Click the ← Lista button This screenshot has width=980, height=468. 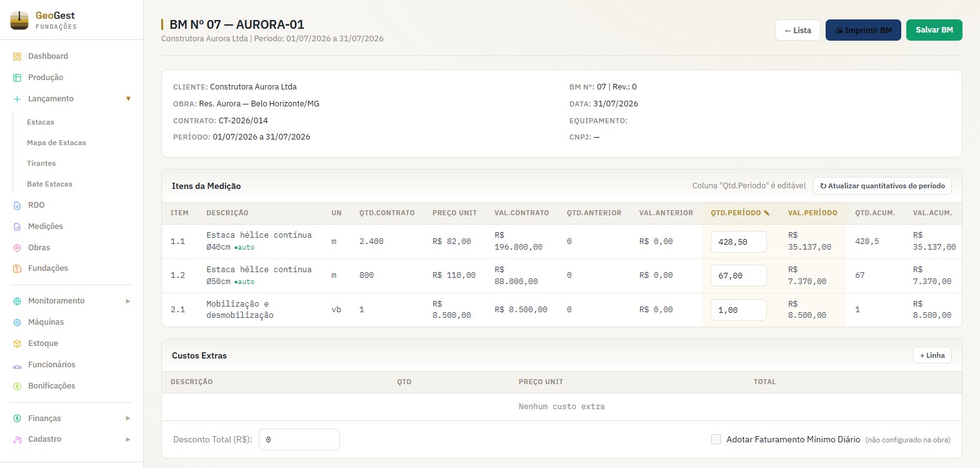tap(797, 30)
